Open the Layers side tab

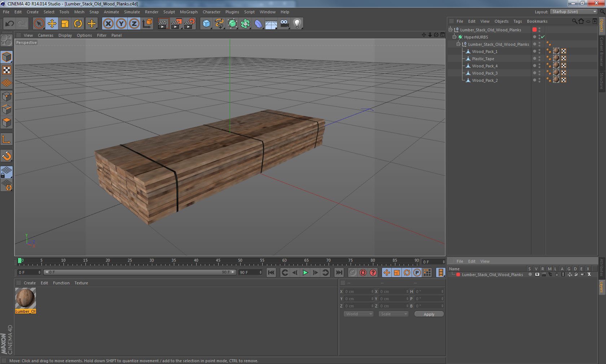(x=602, y=287)
